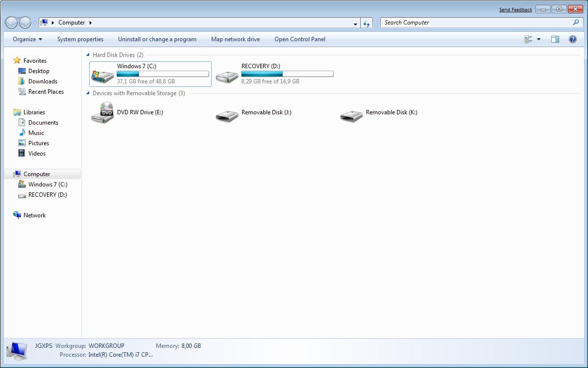
Task: Click the magnifier search icon
Action: coord(576,23)
